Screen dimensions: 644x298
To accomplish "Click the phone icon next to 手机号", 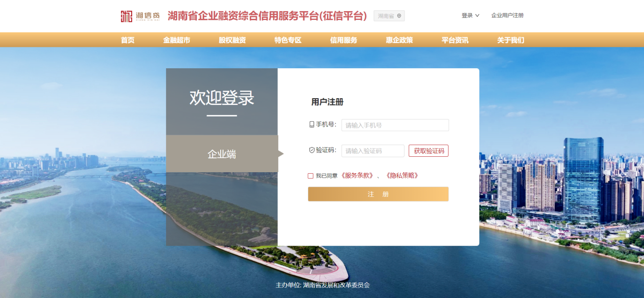I will pyautogui.click(x=312, y=125).
